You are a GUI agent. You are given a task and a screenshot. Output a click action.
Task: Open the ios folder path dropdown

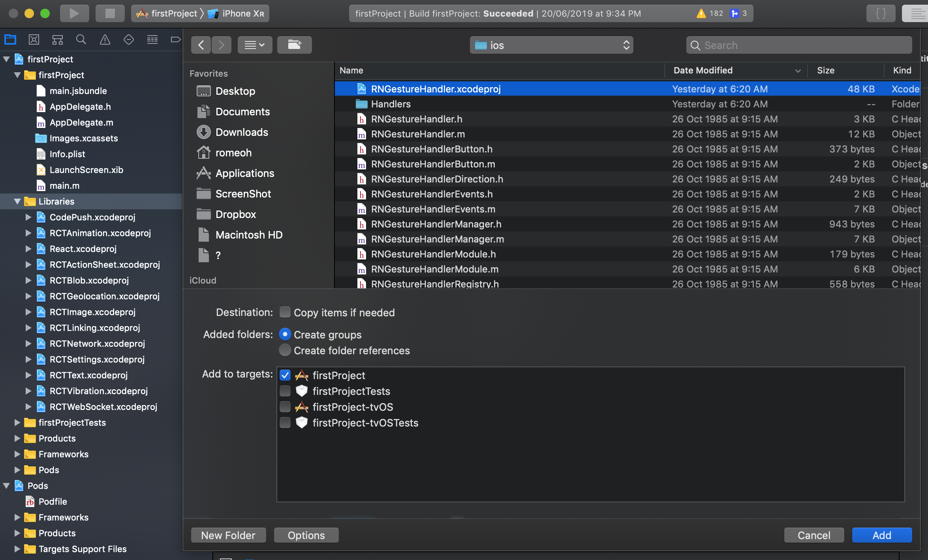click(551, 45)
